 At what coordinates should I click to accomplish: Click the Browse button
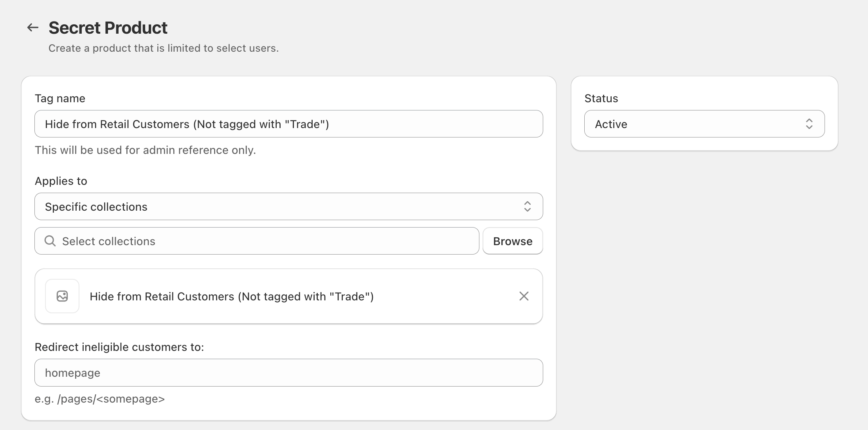[513, 241]
